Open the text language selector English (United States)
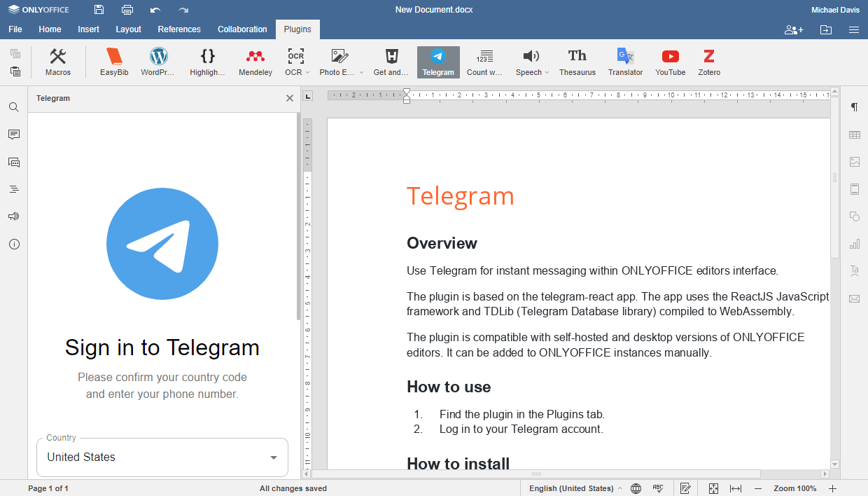868x496 pixels. [575, 488]
